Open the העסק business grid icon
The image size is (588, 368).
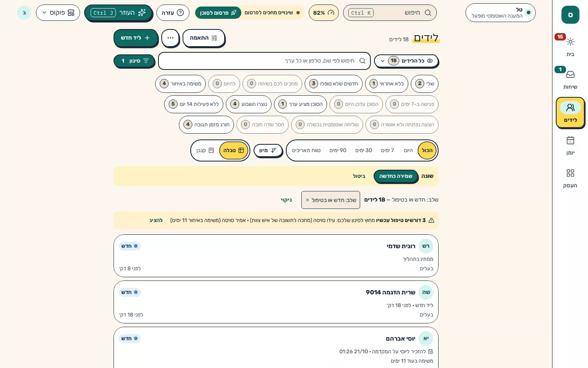570,173
